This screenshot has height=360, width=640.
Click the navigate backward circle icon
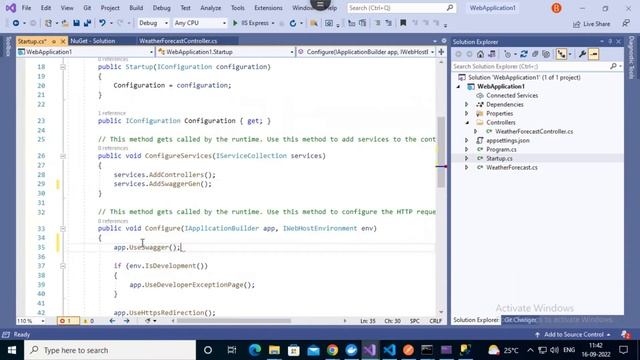(16, 23)
